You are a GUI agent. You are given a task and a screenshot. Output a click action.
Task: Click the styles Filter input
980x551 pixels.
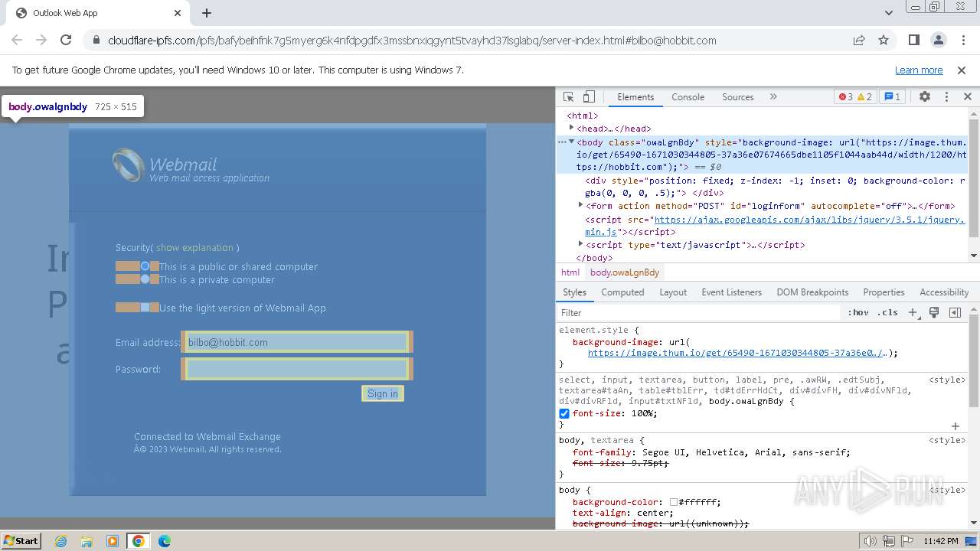pyautogui.click(x=698, y=313)
